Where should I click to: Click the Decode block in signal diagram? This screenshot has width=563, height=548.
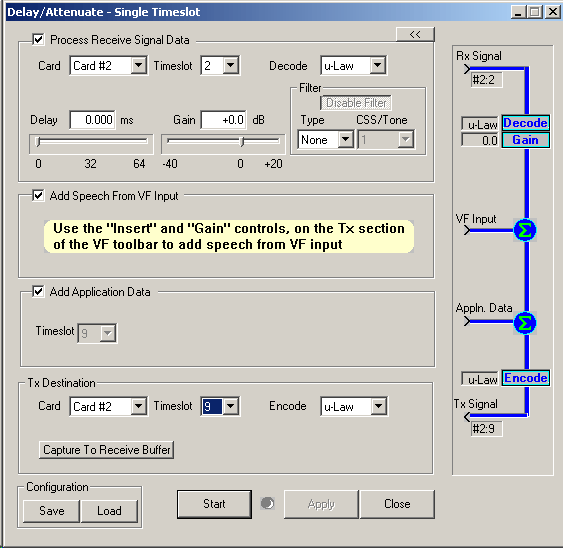point(525,123)
